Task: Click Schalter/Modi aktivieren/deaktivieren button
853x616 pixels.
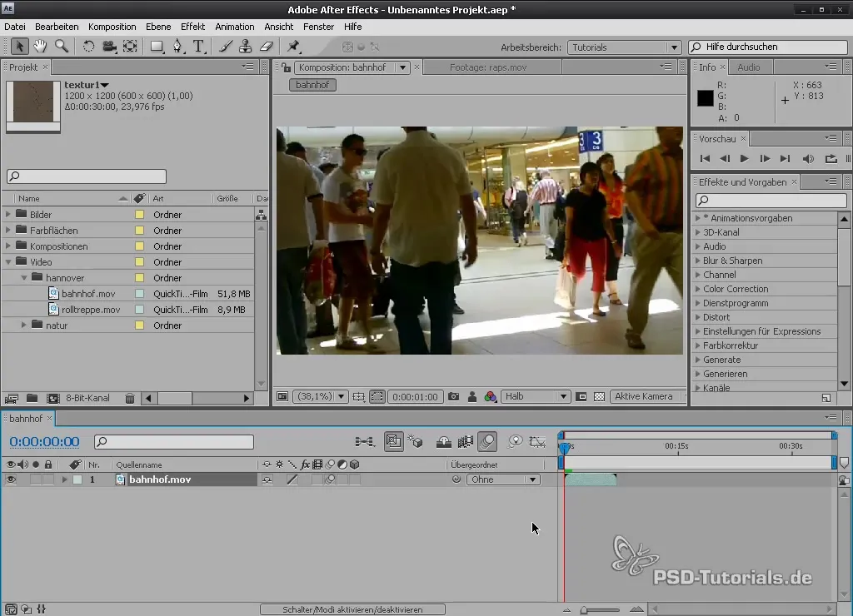Action: click(x=352, y=609)
